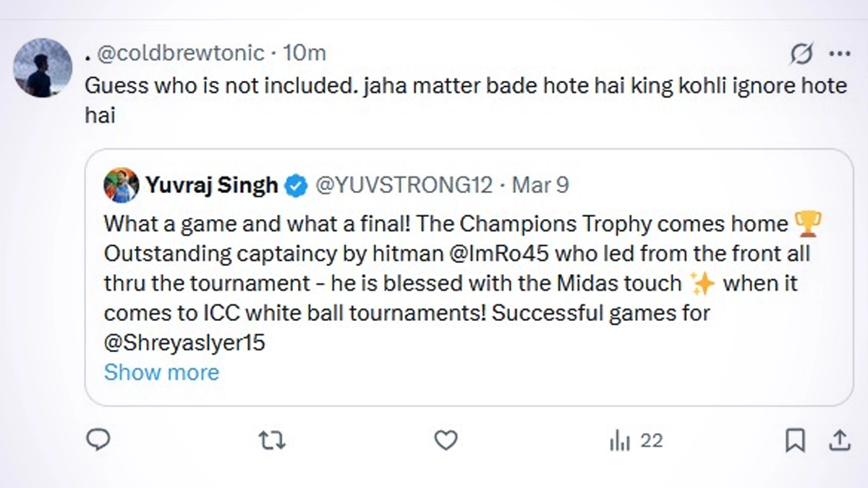Bookmark this post
The height and width of the screenshot is (488, 868).
(795, 440)
